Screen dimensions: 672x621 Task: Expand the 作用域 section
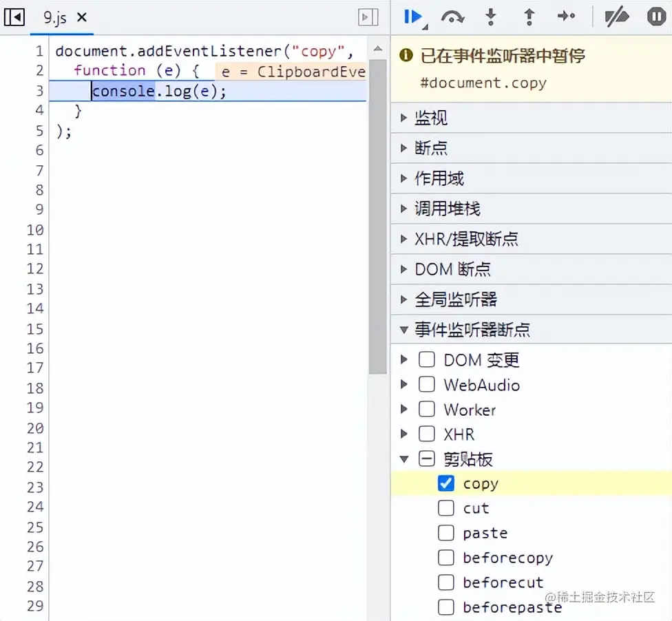[531, 178]
